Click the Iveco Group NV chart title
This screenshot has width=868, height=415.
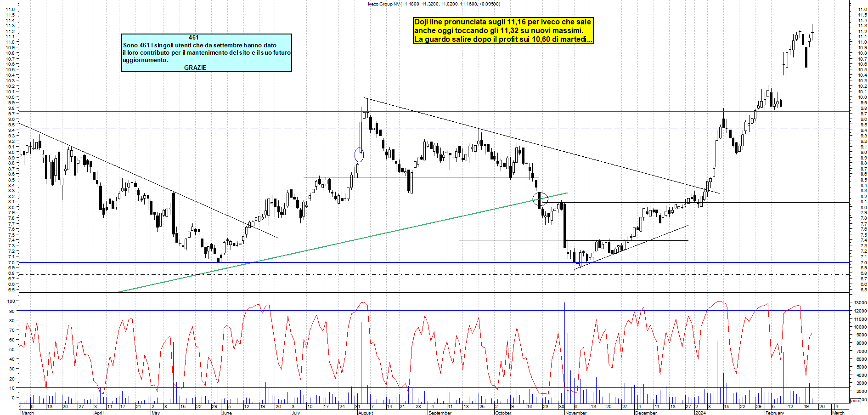(434, 4)
